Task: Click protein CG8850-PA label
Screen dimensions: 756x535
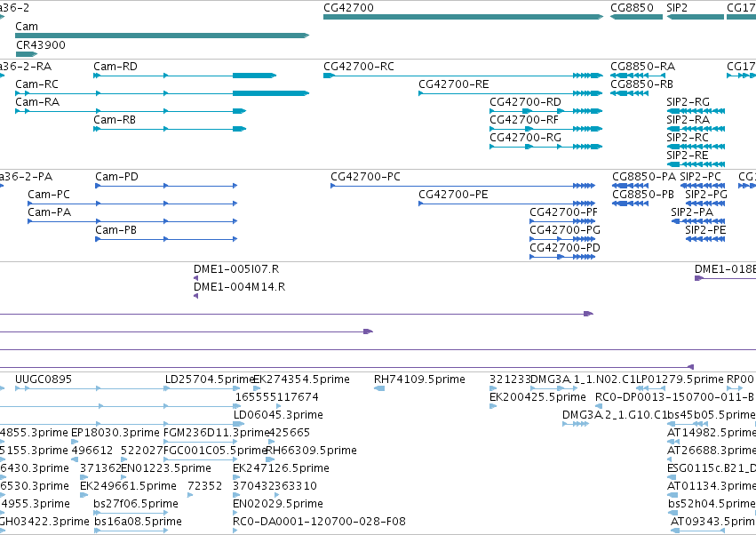Action: (x=644, y=177)
